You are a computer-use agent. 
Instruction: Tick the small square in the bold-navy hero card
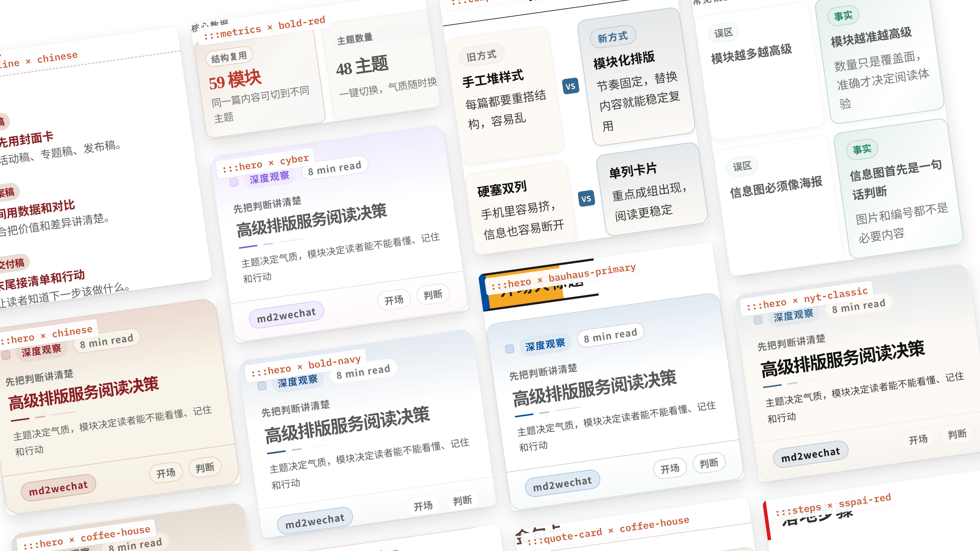pos(262,386)
